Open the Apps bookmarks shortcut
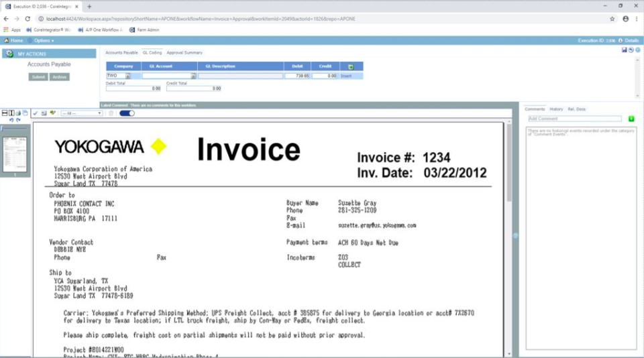 click(12, 30)
